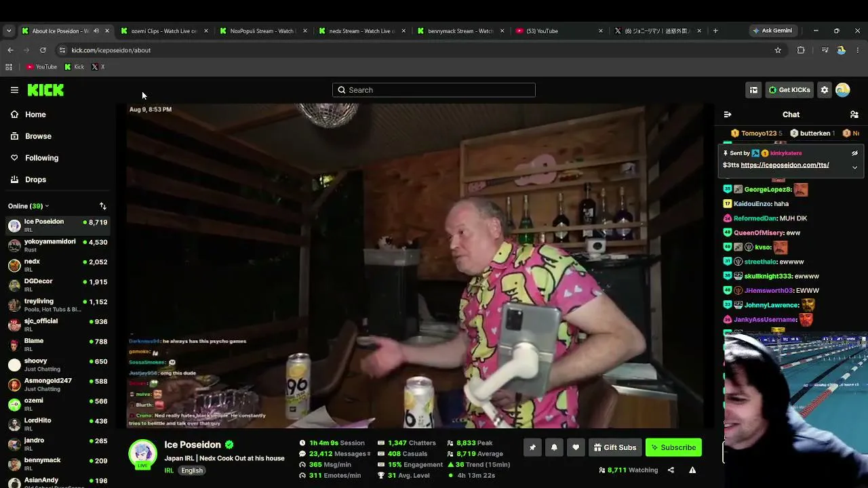
Task: Sort the online channels list
Action: [x=103, y=206]
